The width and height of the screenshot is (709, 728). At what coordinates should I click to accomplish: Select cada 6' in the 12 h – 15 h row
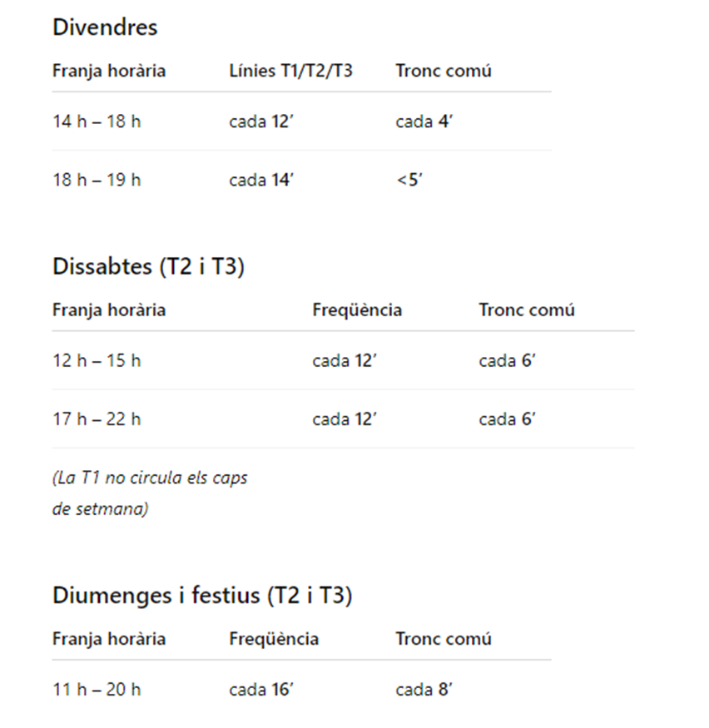pos(507,361)
